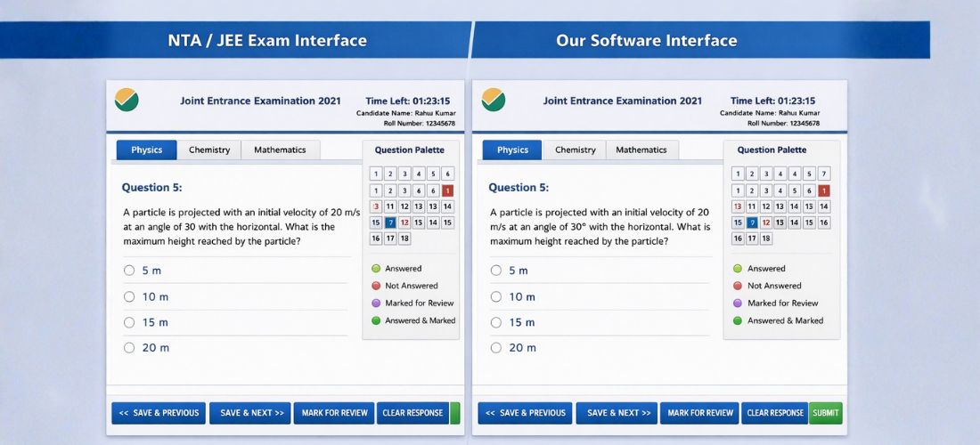Click Marked for Review dot, Our Software legend

pyautogui.click(x=738, y=303)
